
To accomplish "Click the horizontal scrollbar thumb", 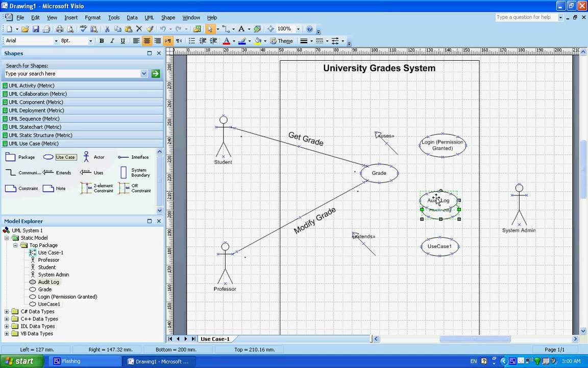I will tap(475, 339).
